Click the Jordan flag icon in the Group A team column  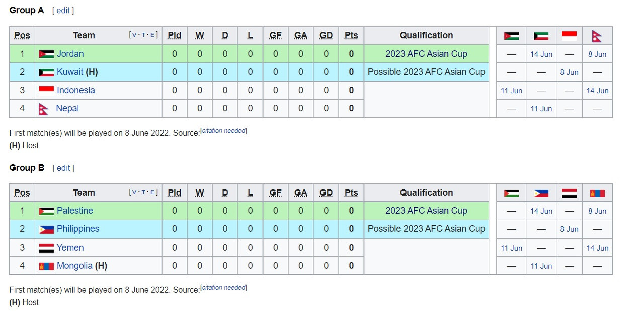pyautogui.click(x=46, y=54)
